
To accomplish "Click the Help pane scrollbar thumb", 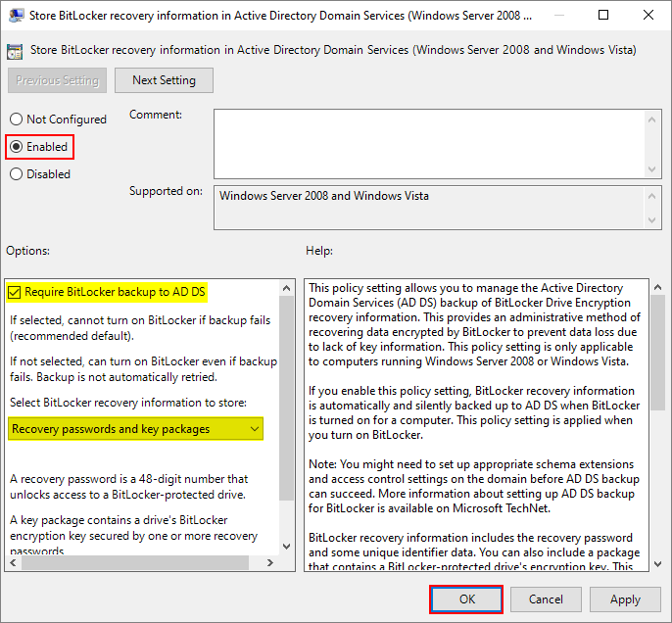I will pos(658,353).
